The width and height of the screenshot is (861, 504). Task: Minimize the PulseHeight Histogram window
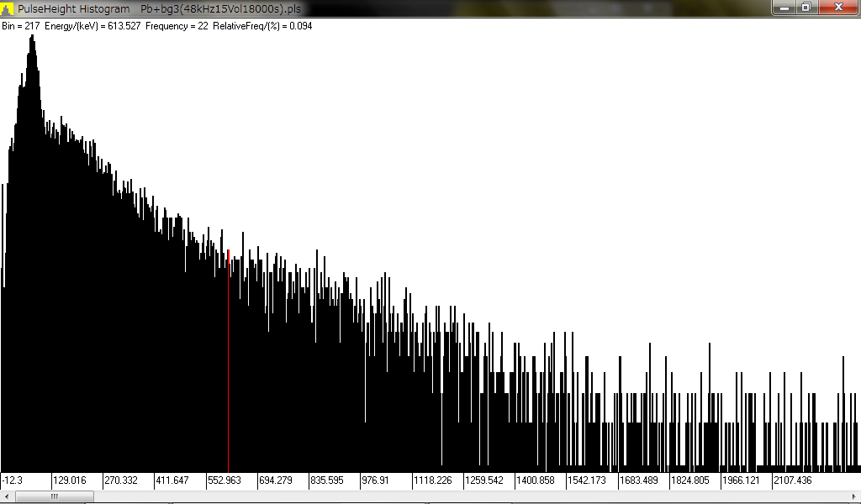point(784,8)
